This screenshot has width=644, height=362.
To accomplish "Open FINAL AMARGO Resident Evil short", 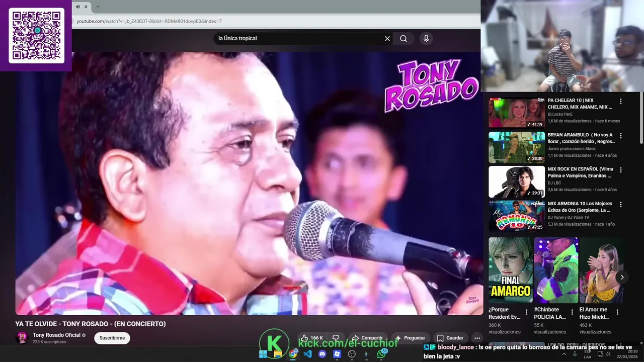I will (510, 270).
